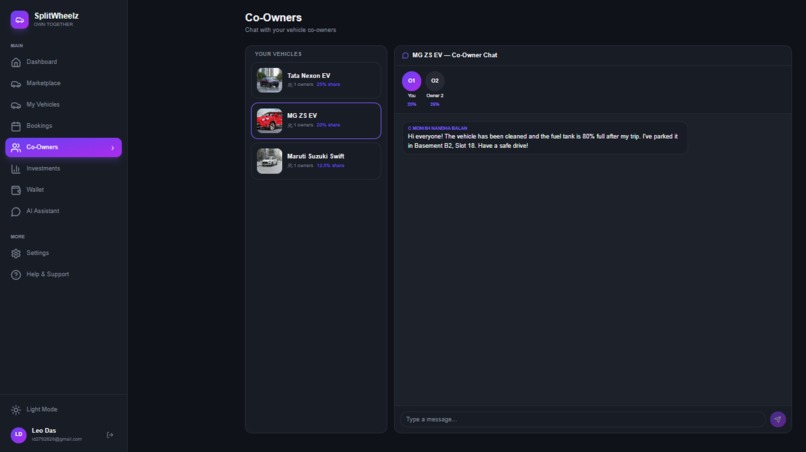Click the Tata Nexon EV thumbnail image
The image size is (806, 452).
[x=269, y=80]
